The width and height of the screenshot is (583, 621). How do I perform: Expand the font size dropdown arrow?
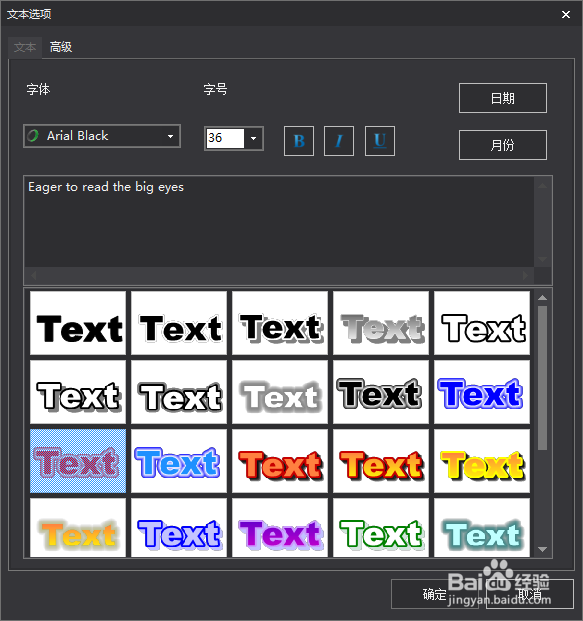coord(253,139)
